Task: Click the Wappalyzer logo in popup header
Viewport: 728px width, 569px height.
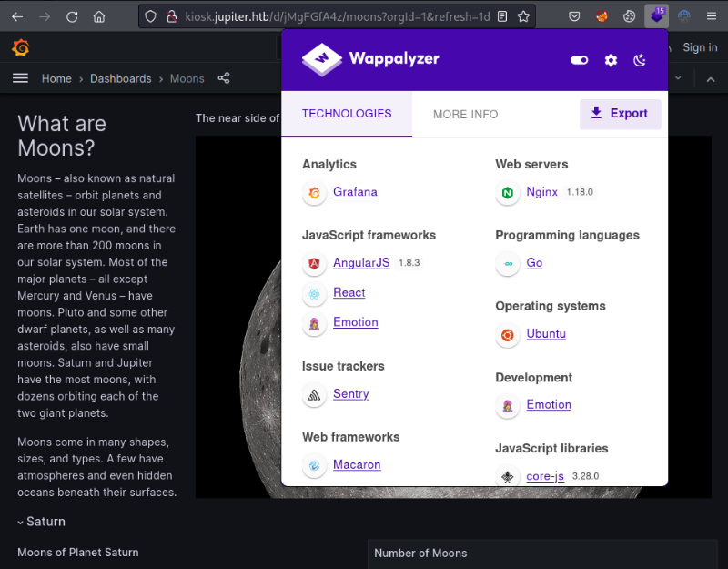Action: tap(370, 59)
